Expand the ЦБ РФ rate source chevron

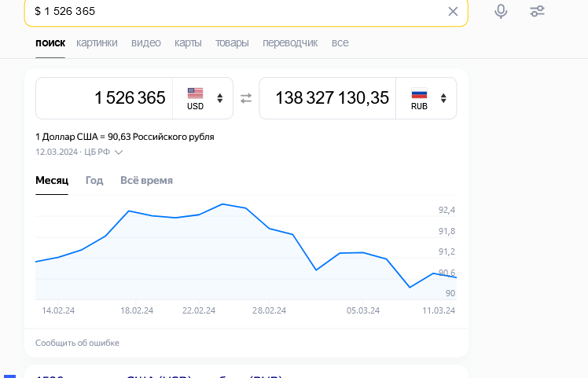pos(119,152)
